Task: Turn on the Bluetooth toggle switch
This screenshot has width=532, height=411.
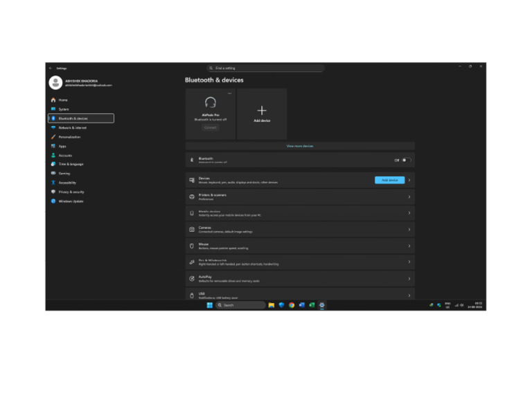Action: [407, 161]
